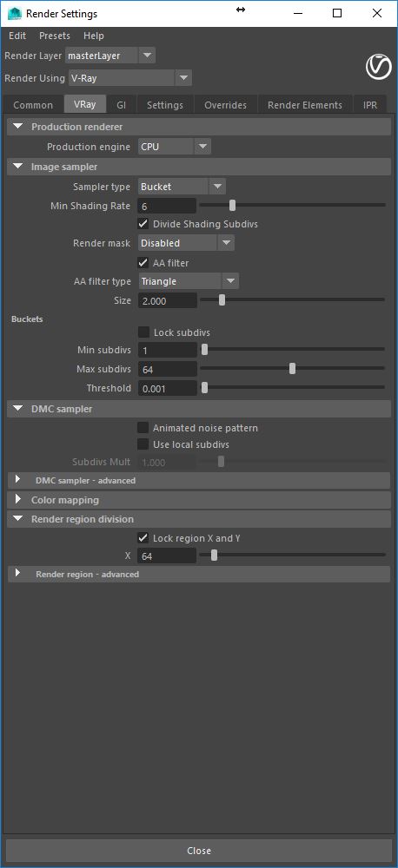
Task: Open the Render Using dropdown
Action: pyautogui.click(x=130, y=78)
